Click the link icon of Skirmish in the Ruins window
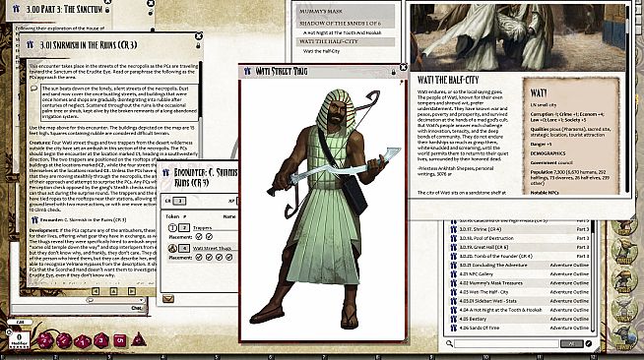Image resolution: width=644 pixels, height=360 pixels. [x=30, y=44]
